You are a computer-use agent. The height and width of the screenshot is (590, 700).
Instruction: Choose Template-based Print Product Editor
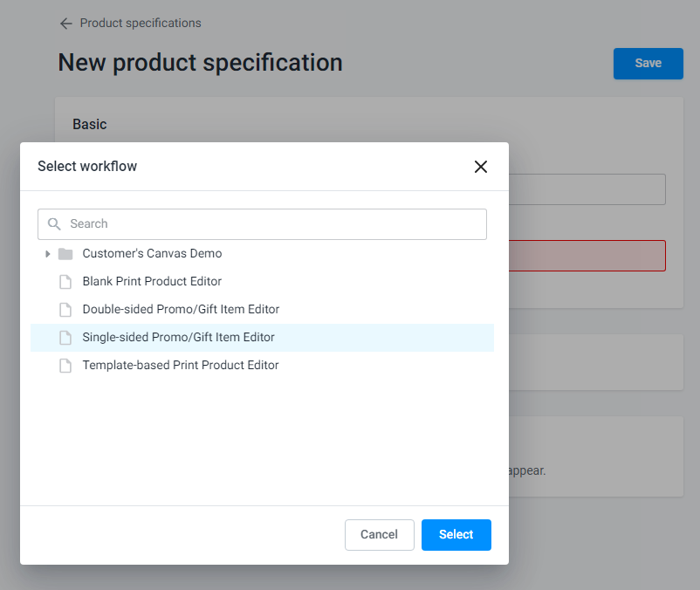181,365
